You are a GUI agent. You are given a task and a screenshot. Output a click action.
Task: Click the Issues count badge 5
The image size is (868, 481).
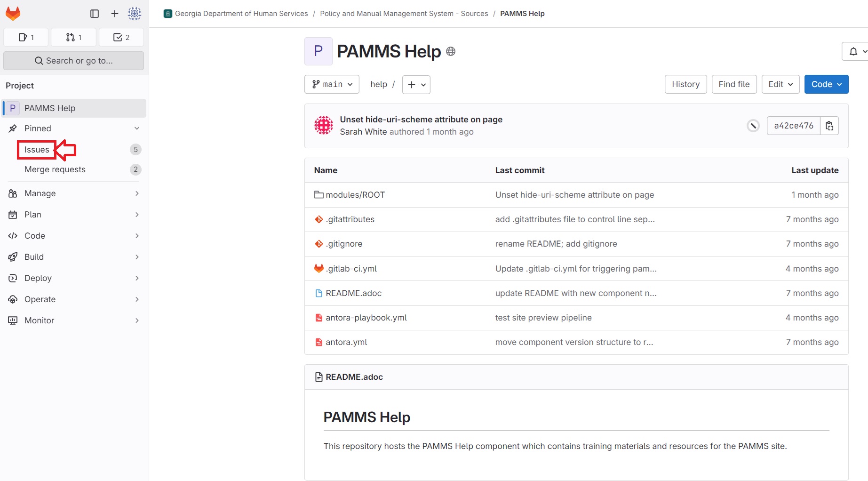[x=135, y=150]
